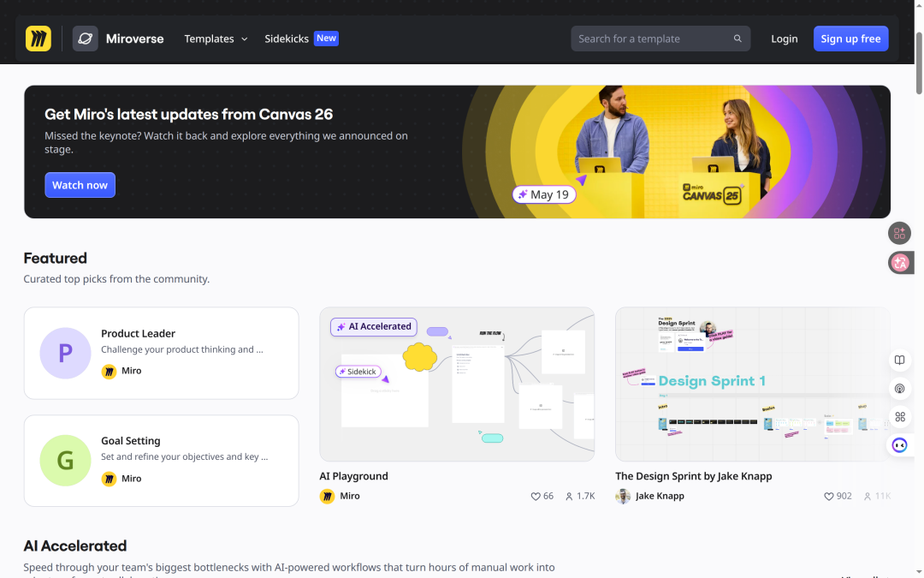Click the green G avatar of Goal Setting
This screenshot has height=578, width=924.
65,461
